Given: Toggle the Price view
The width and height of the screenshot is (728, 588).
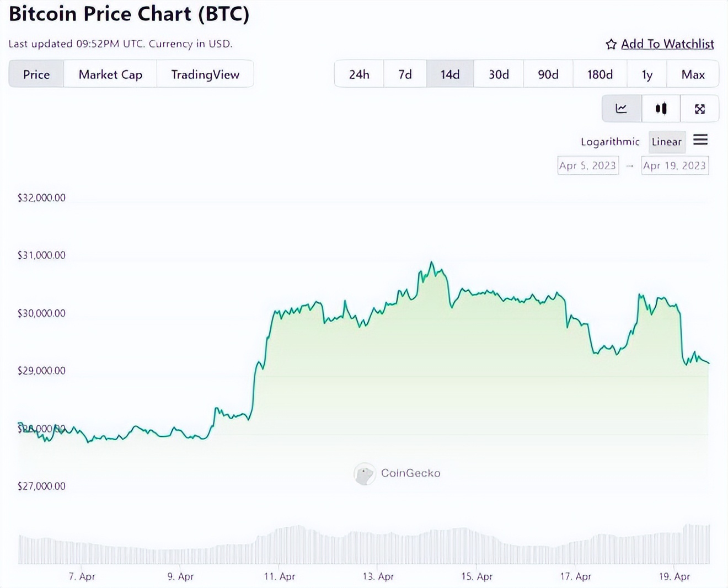Looking at the screenshot, I should (x=35, y=74).
